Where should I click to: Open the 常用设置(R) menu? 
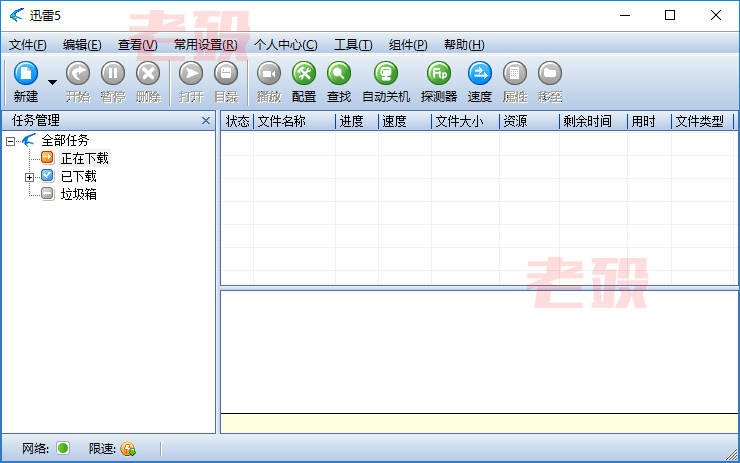(206, 45)
